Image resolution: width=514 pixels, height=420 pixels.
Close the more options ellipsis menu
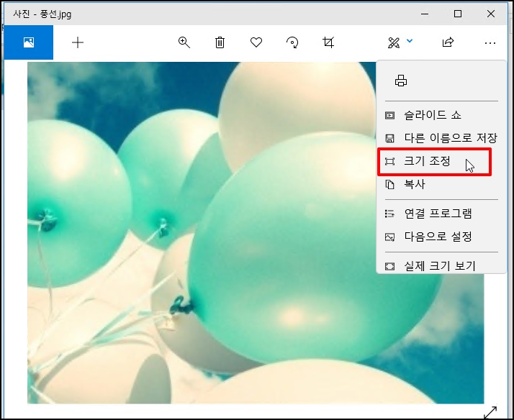[x=490, y=43]
